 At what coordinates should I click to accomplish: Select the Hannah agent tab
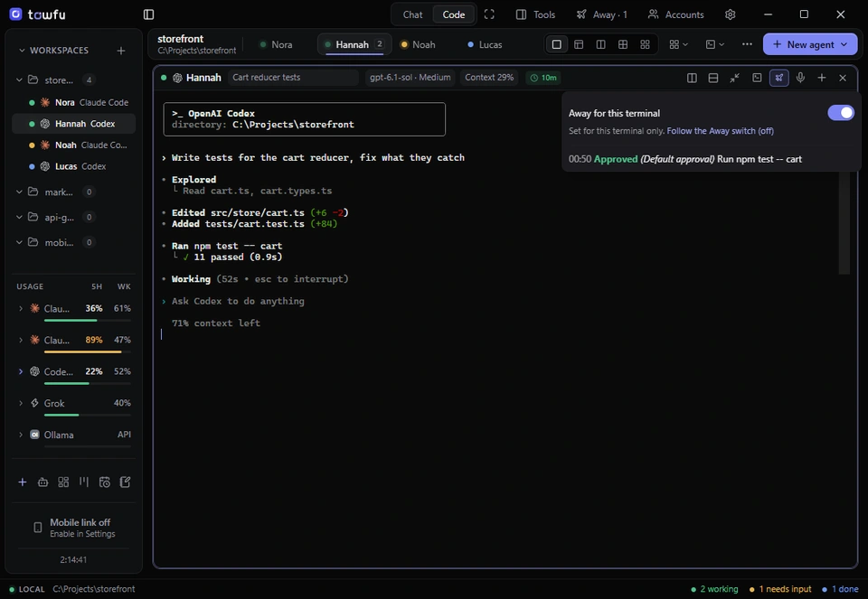click(354, 45)
